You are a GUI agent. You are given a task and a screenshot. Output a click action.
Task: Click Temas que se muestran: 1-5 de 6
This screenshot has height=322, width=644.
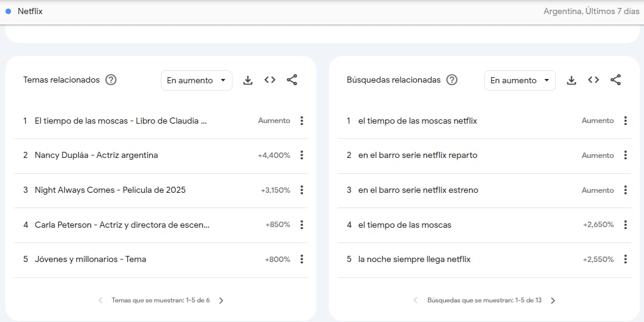[161, 301]
